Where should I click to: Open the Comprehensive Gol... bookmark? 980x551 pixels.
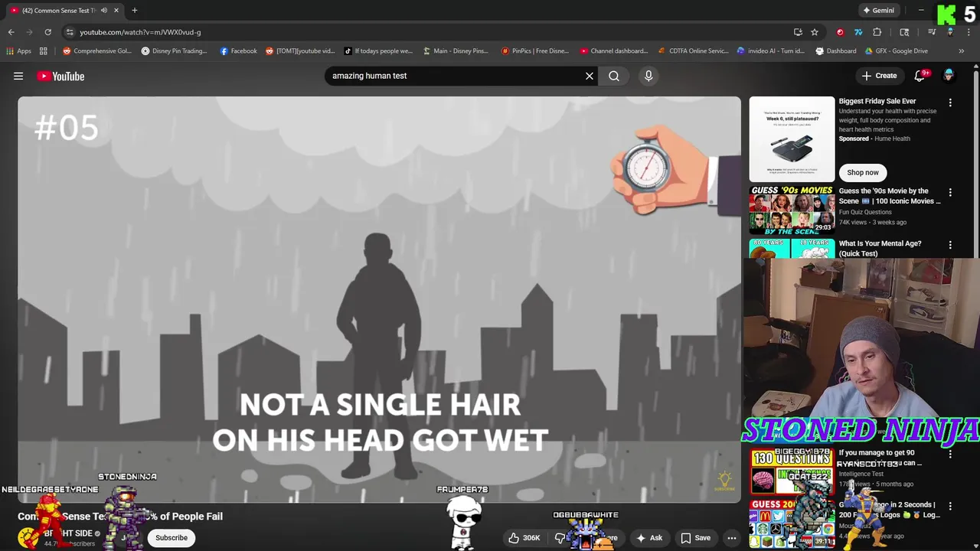coord(97,51)
